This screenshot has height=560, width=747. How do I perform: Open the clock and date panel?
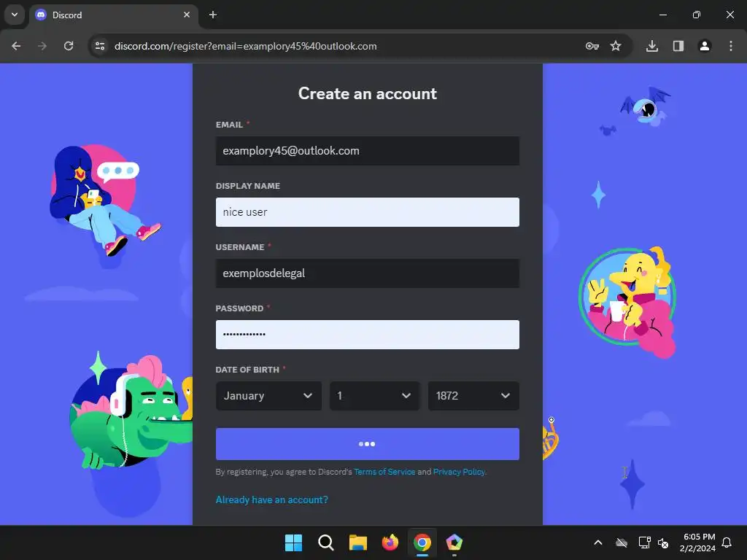click(x=698, y=542)
